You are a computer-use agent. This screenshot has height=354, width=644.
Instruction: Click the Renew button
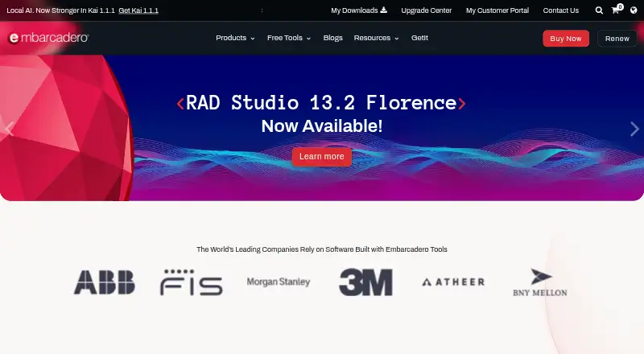(x=617, y=38)
